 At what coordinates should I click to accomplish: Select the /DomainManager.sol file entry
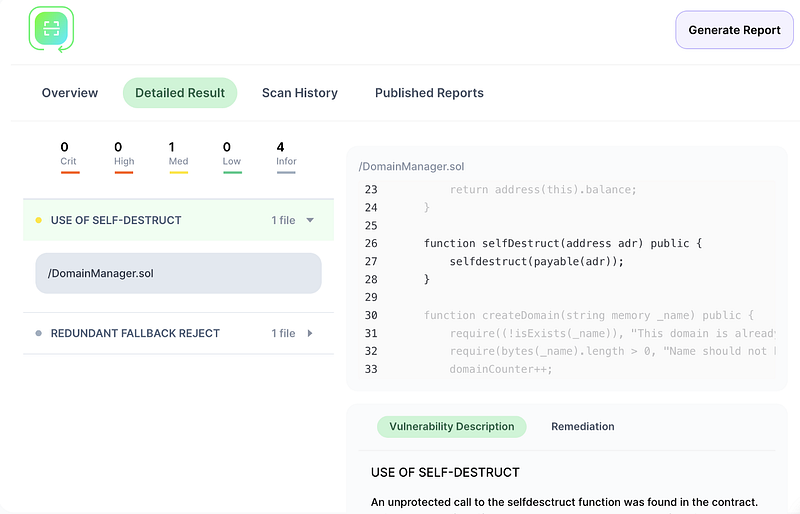click(178, 273)
